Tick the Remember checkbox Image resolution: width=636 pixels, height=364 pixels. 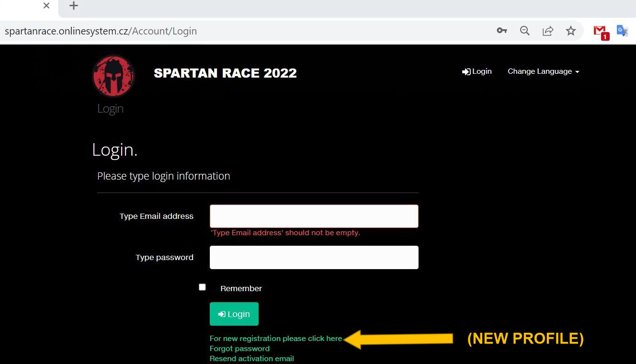[x=202, y=287]
